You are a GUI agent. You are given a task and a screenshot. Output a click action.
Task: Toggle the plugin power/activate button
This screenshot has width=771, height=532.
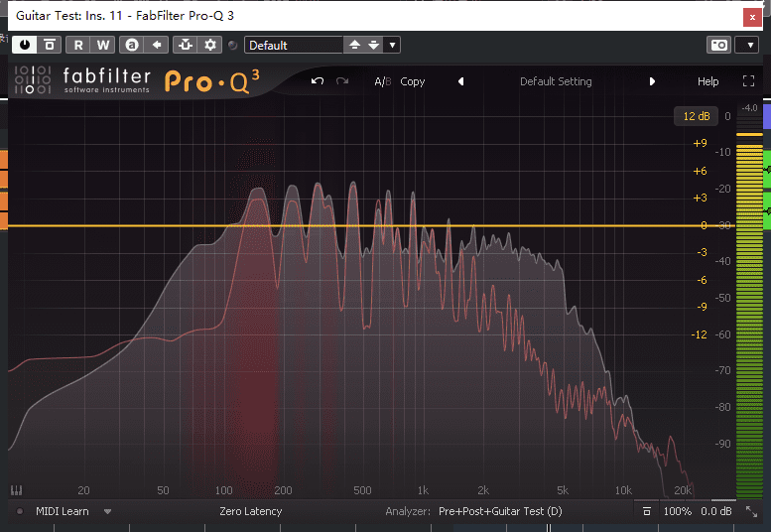pos(25,46)
